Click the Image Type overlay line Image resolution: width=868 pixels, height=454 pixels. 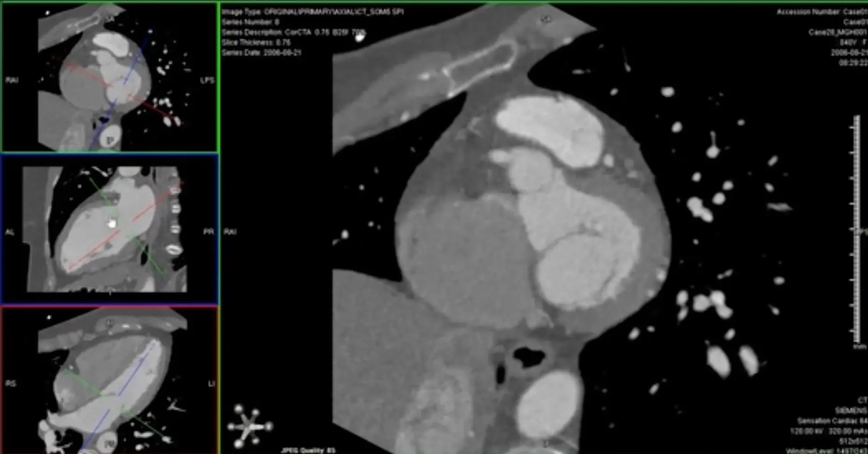click(x=312, y=12)
